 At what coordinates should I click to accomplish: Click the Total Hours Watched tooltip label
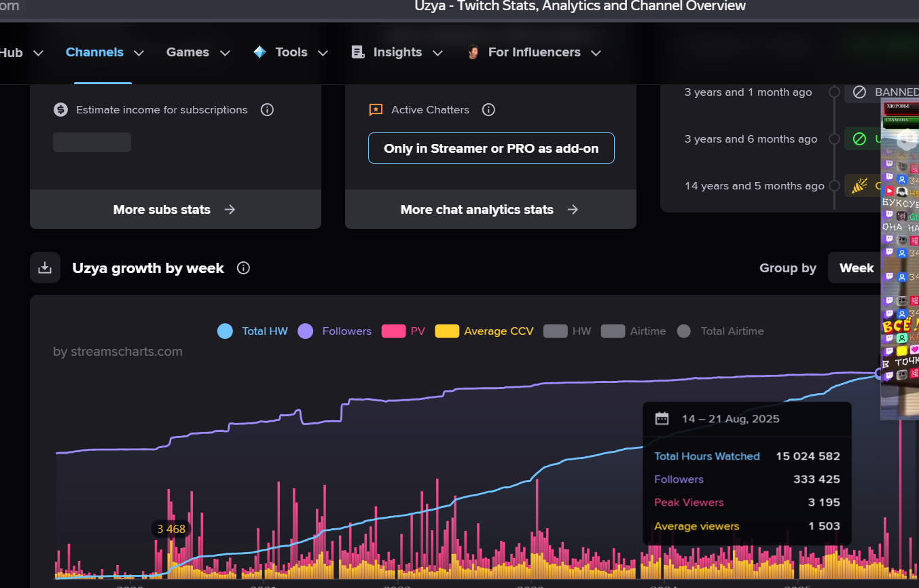(x=707, y=456)
